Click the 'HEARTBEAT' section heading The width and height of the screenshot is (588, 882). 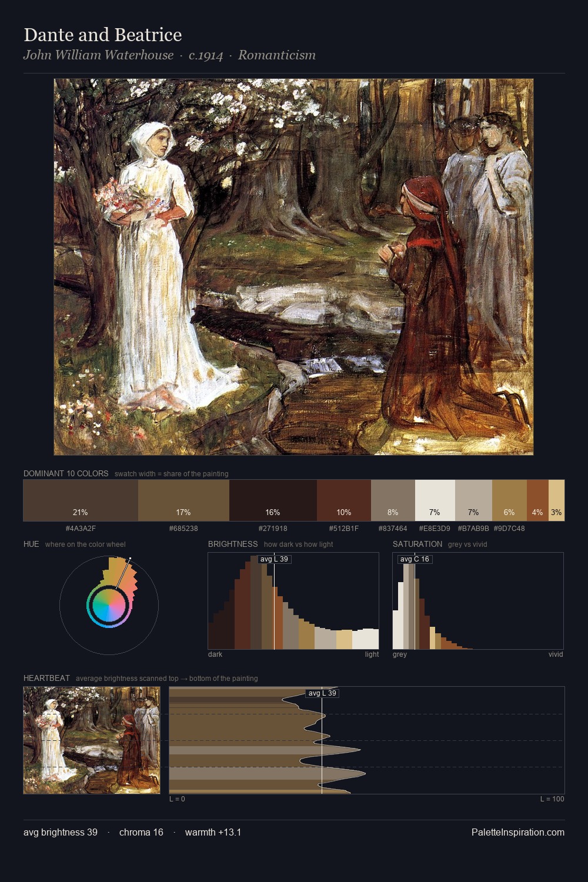tap(46, 678)
